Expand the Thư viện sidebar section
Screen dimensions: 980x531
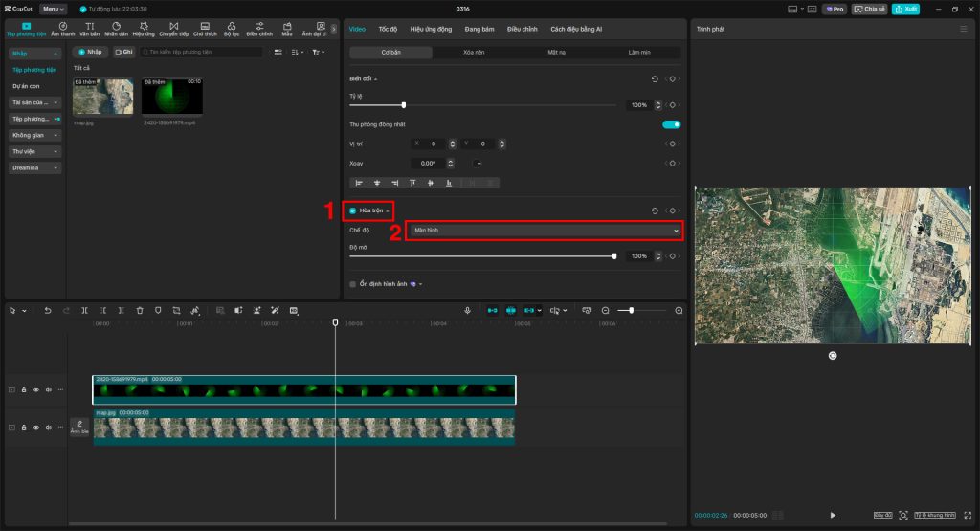[x=35, y=151]
